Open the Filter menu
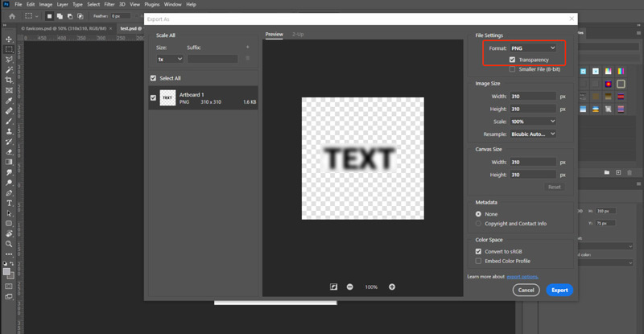The image size is (644, 334). 109,5
